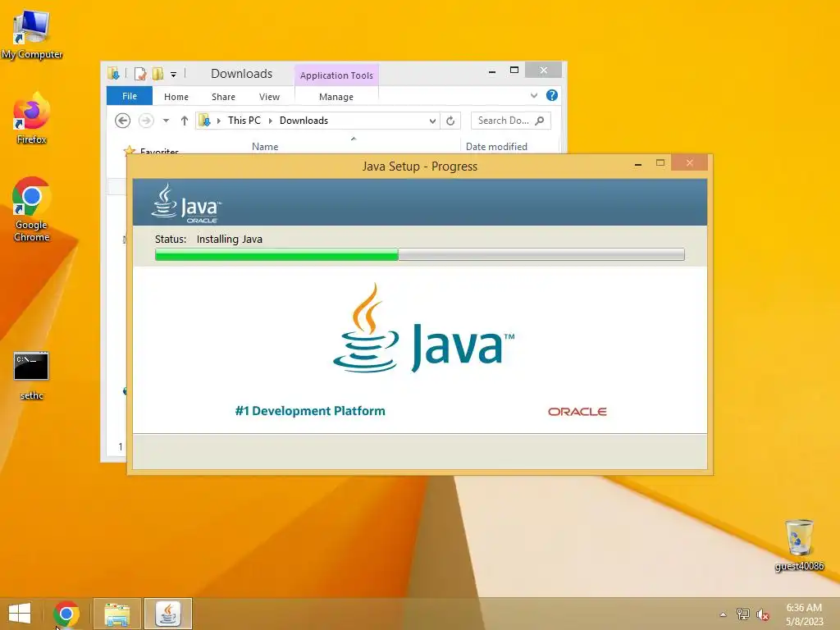Click Downloads in the address path
Screen dimensions: 840x630
pyautogui.click(x=304, y=121)
